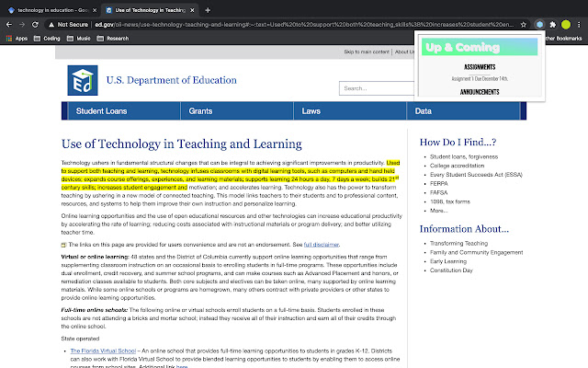Click the Not Secure warning icon
The width and height of the screenshot is (588, 368).
coord(51,25)
